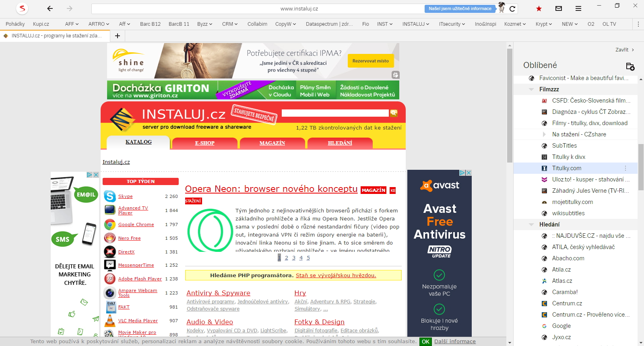Click Další informace cookie link
Image resolution: width=644 pixels, height=346 pixels.
[455, 342]
